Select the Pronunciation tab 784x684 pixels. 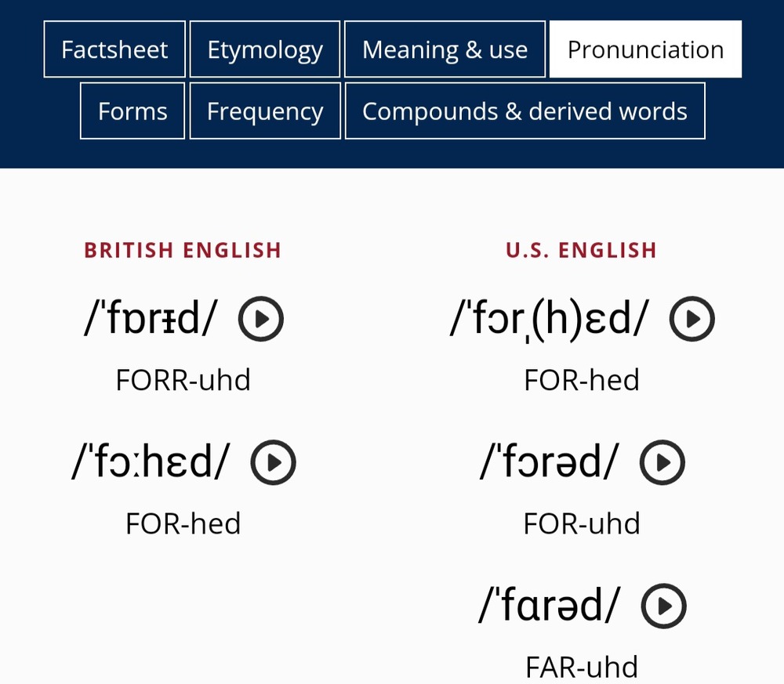[645, 49]
